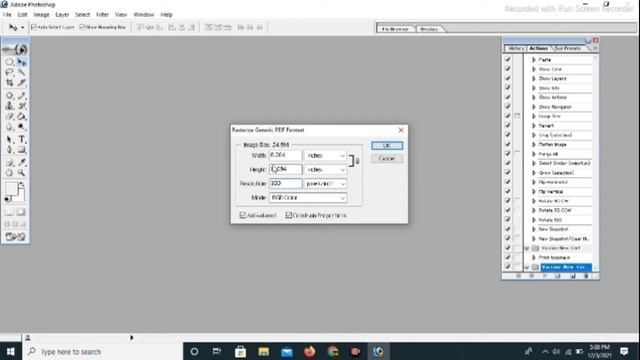The image size is (640, 360).
Task: Select the Type tool
Action: coord(22,140)
